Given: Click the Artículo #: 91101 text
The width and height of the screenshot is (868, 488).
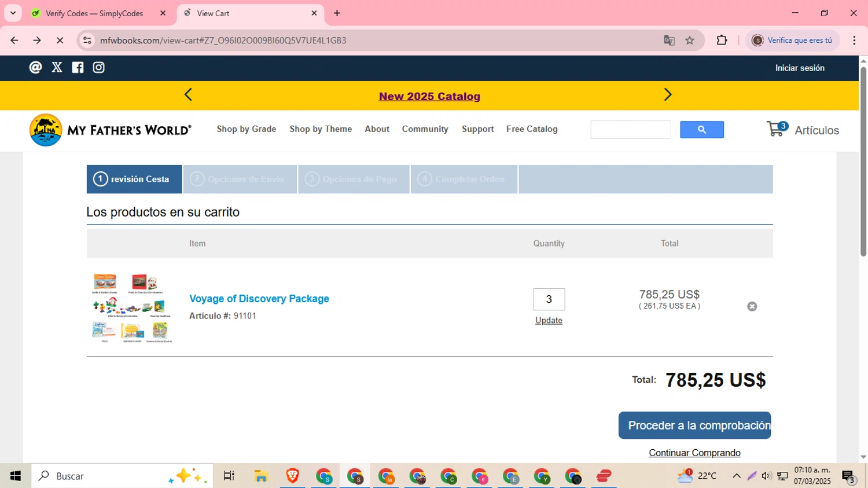Looking at the screenshot, I should (223, 316).
